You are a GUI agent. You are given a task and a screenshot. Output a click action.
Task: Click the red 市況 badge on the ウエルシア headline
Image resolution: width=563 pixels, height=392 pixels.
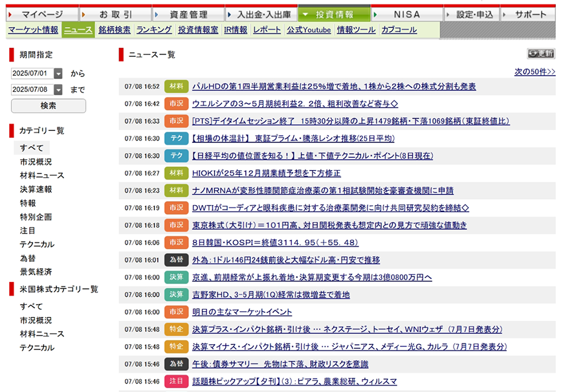(176, 103)
